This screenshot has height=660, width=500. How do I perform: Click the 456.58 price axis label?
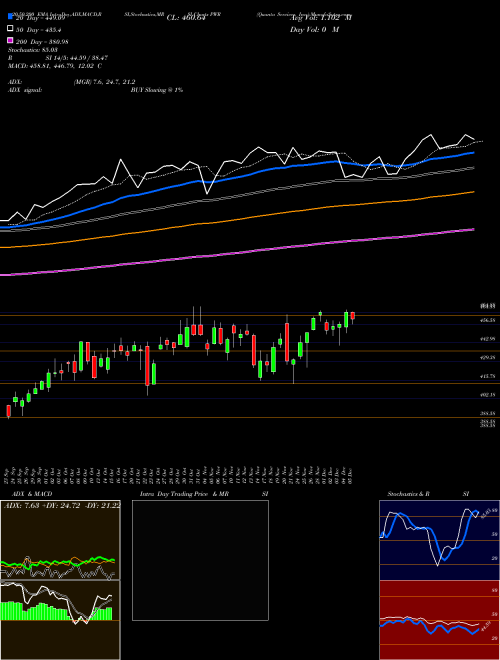pos(487,320)
